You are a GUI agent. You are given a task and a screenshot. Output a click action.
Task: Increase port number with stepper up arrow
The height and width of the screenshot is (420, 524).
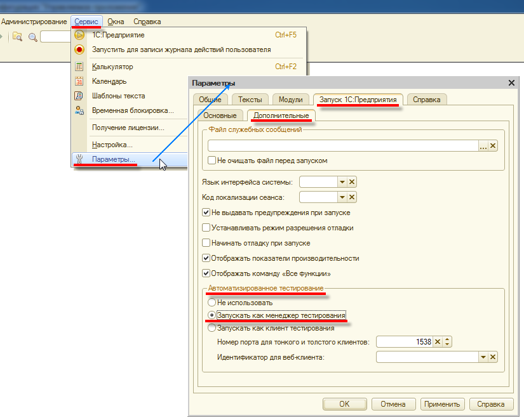[447, 339]
